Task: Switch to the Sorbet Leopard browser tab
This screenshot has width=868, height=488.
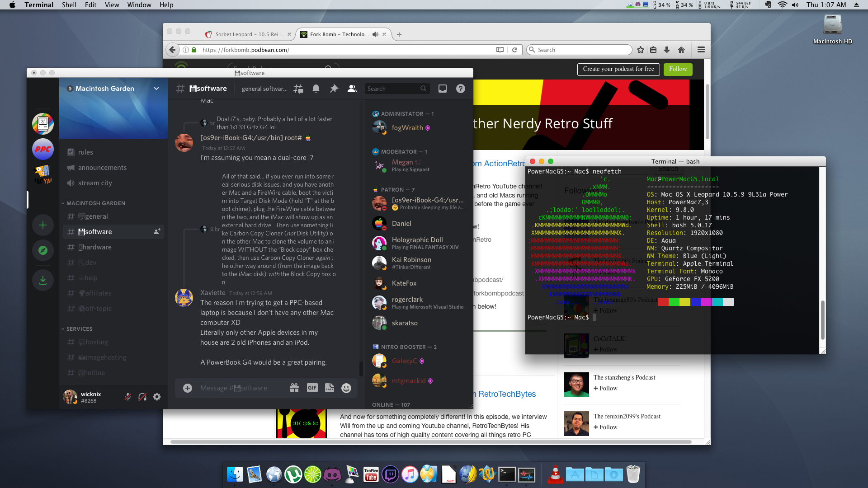Action: pos(248,34)
